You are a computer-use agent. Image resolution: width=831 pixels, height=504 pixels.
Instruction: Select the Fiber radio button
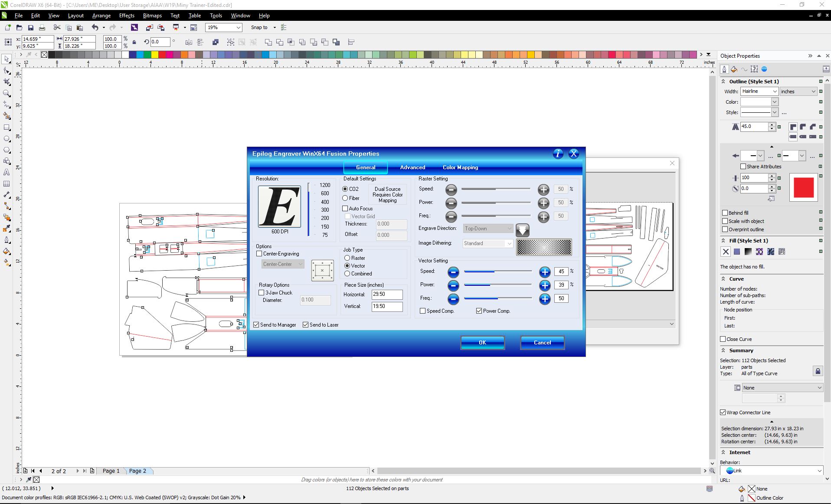[345, 198]
